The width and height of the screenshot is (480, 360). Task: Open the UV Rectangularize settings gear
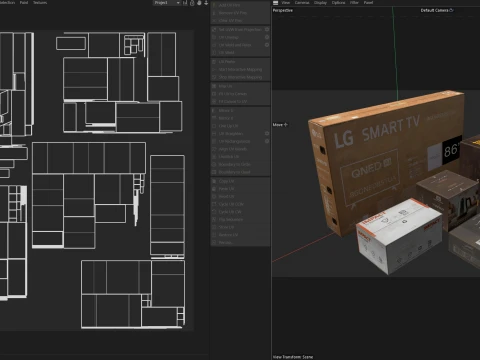click(267, 141)
